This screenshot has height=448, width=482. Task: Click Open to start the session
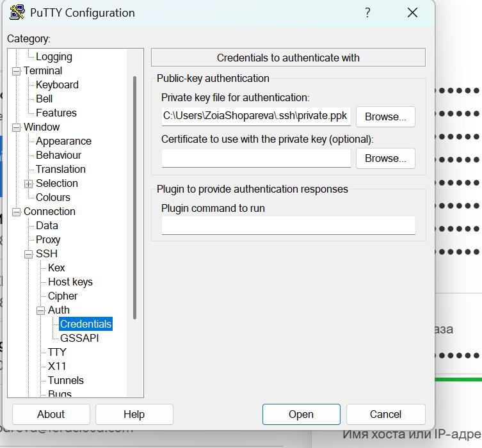coord(301,414)
